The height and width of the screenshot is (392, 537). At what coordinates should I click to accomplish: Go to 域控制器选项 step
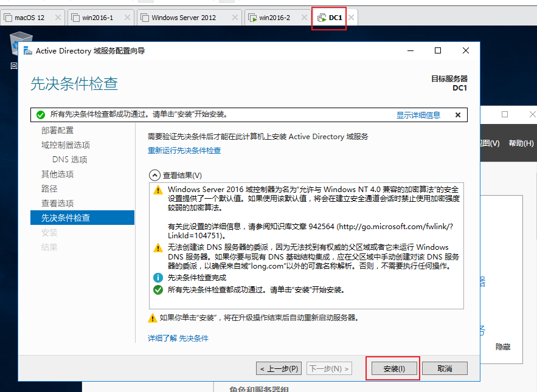tap(66, 145)
